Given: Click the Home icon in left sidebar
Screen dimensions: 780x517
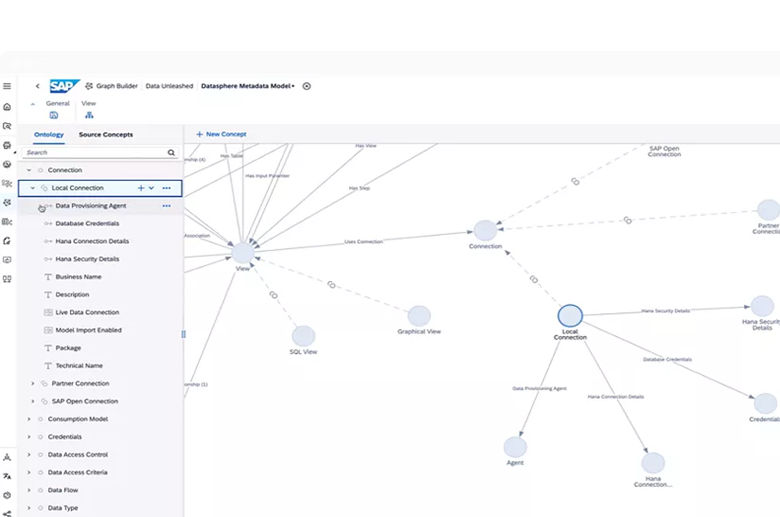Looking at the screenshot, I should (7, 107).
